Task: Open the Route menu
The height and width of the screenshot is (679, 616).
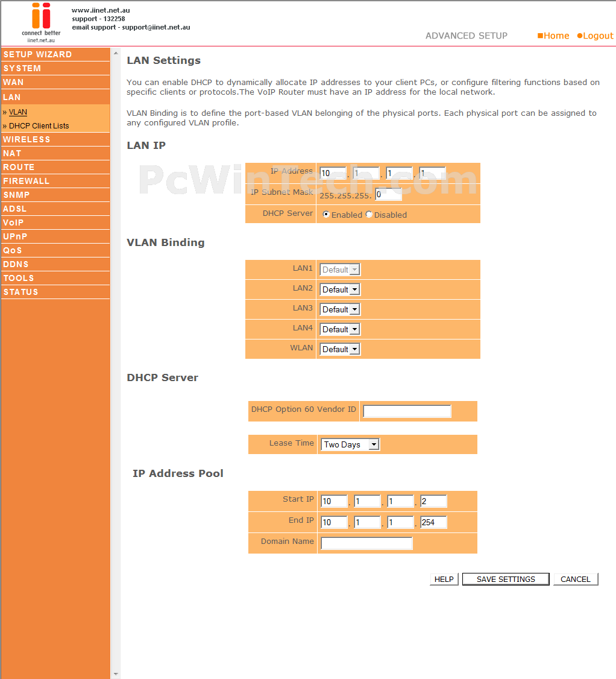Action: [x=55, y=167]
